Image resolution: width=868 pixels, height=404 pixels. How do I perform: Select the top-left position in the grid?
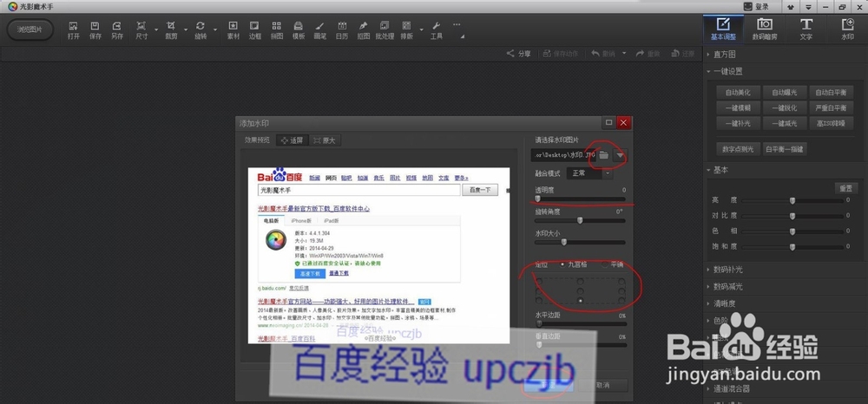coord(539,281)
